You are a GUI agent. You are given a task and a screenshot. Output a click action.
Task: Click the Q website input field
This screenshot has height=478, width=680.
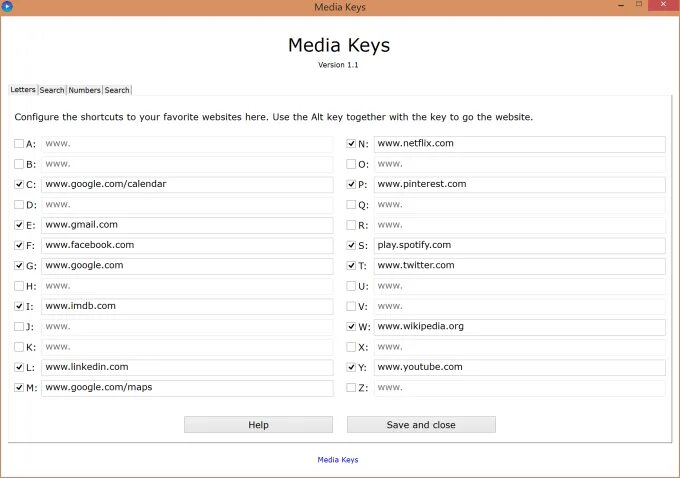coord(520,205)
